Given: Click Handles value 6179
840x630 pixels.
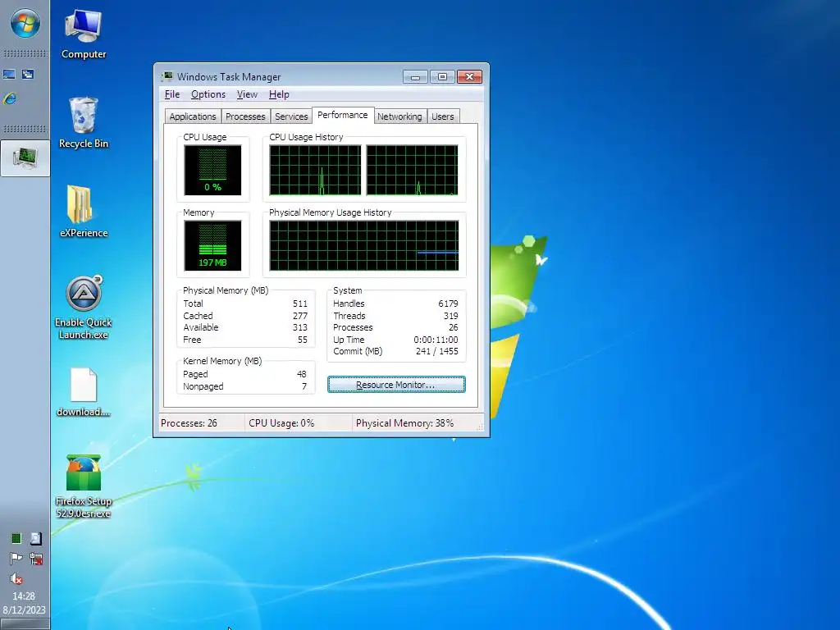Looking at the screenshot, I should point(449,304).
